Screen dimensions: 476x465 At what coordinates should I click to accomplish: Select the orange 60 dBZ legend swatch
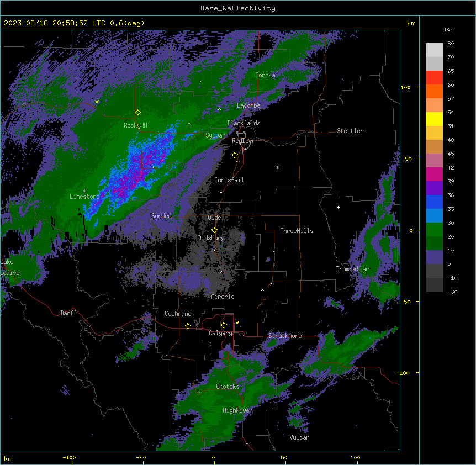click(434, 91)
